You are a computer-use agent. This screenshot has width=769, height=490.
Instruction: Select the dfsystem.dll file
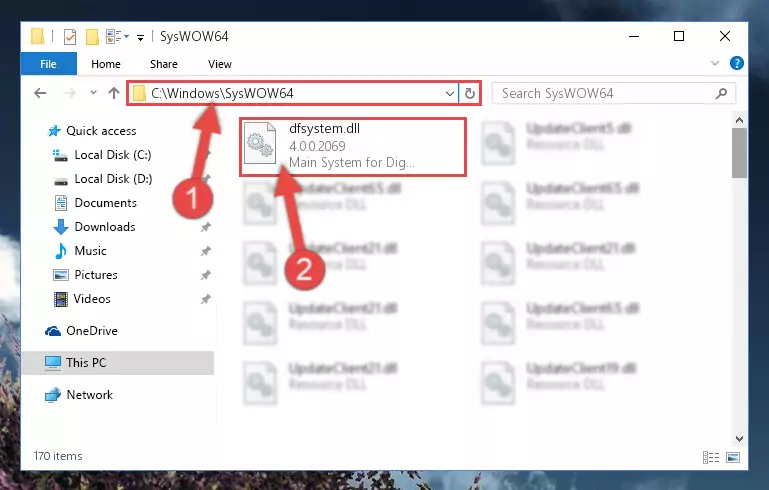click(353, 146)
